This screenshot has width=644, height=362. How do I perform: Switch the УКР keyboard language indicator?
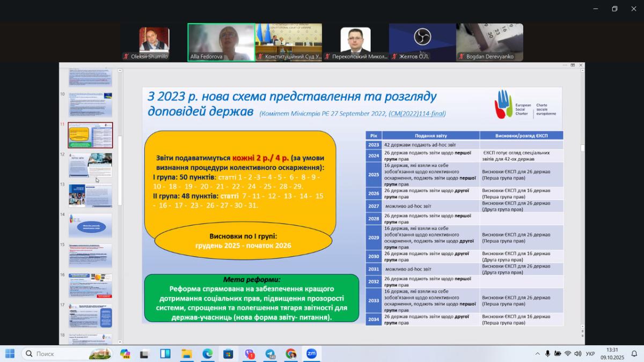coord(590,353)
